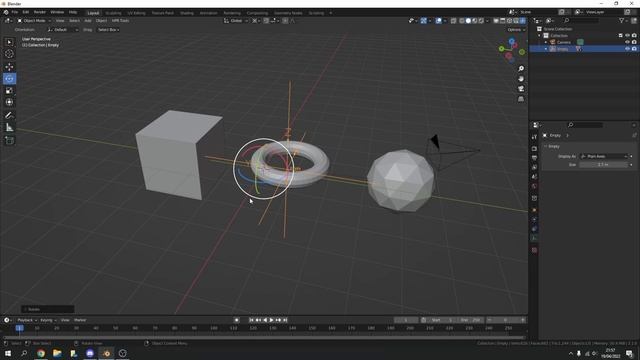Open the Edit menu
Screen dimensions: 640x360
click(x=26, y=13)
